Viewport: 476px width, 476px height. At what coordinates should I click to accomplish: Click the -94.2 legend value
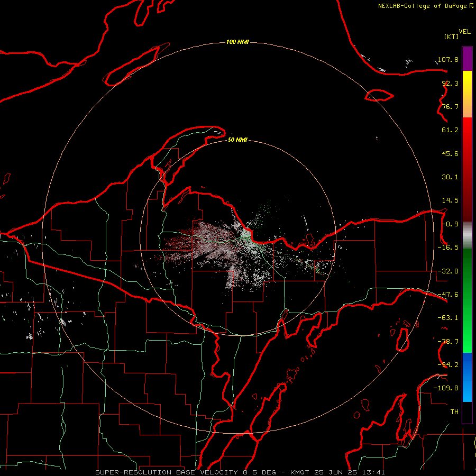[448, 365]
